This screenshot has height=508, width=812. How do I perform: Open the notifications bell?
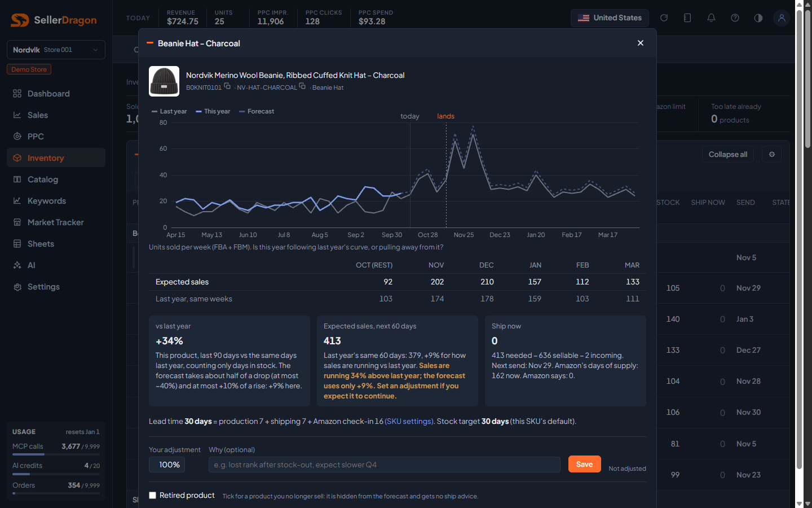point(711,18)
